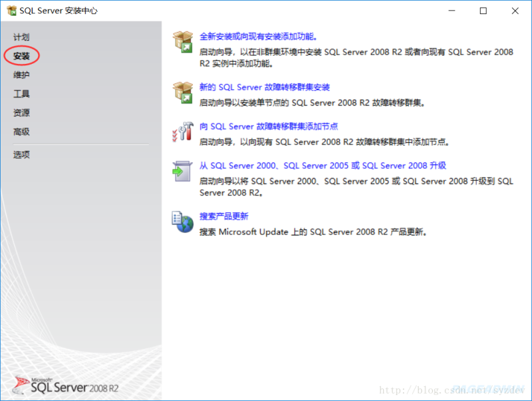The height and width of the screenshot is (401, 532).
Task: Open the 选项 section
Action: 21,155
